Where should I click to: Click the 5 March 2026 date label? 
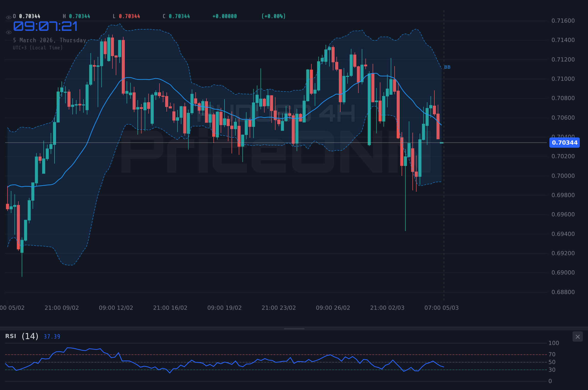(50, 40)
